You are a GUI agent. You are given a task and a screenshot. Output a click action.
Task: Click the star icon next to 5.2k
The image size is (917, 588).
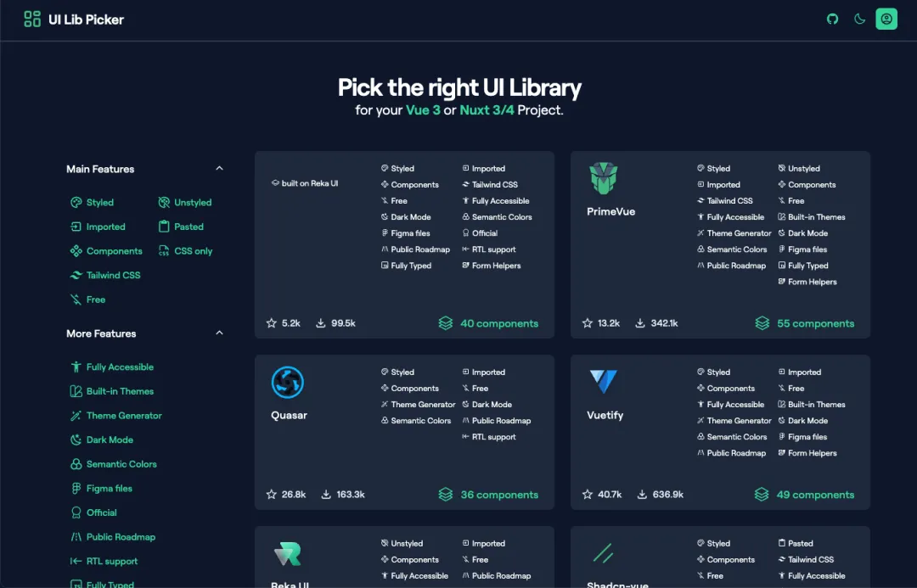point(272,323)
